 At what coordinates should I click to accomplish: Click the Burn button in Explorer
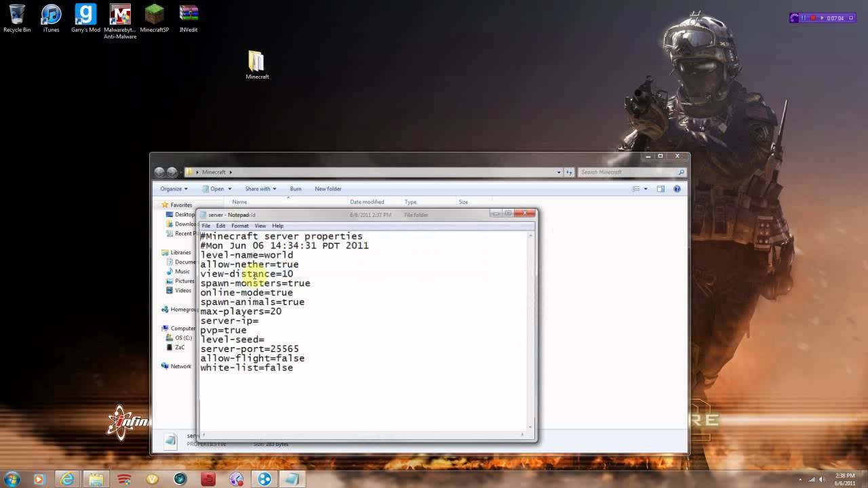point(296,189)
